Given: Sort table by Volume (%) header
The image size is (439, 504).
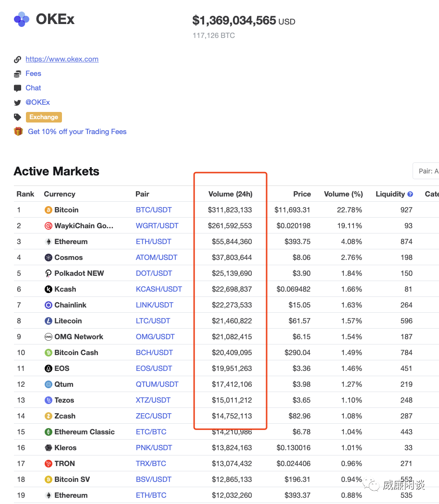Looking at the screenshot, I should click(x=343, y=194).
